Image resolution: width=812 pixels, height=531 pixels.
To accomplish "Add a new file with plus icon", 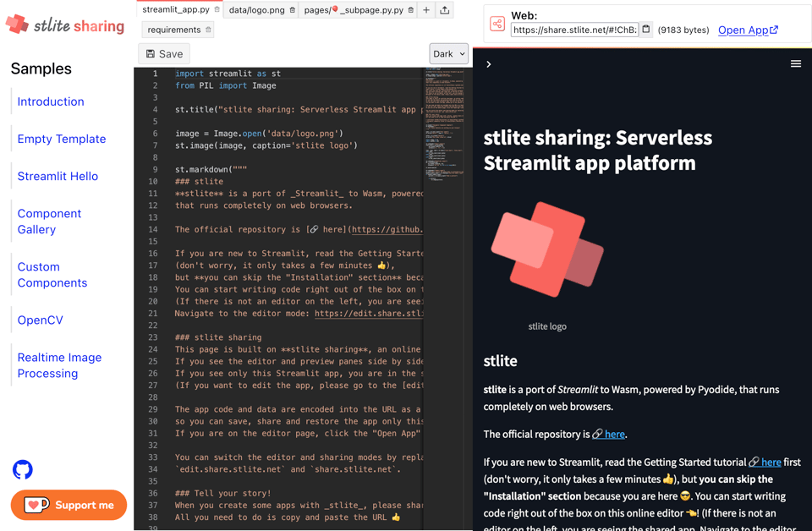I will pyautogui.click(x=426, y=10).
